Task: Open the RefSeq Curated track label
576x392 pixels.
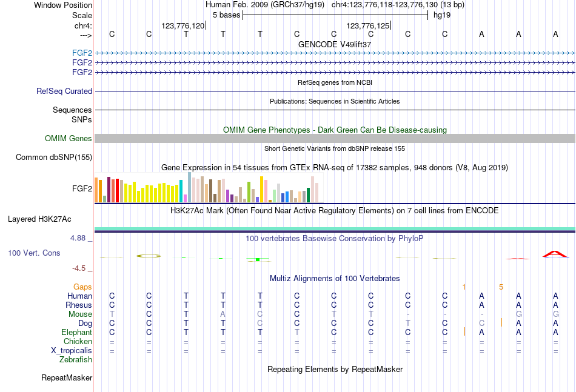Action: click(x=64, y=91)
